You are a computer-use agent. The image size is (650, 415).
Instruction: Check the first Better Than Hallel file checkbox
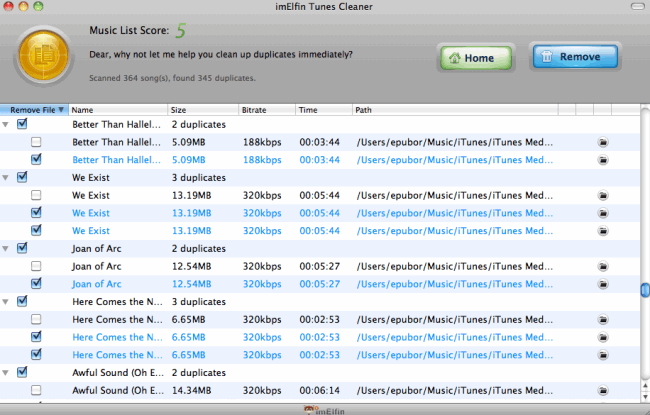point(36,142)
